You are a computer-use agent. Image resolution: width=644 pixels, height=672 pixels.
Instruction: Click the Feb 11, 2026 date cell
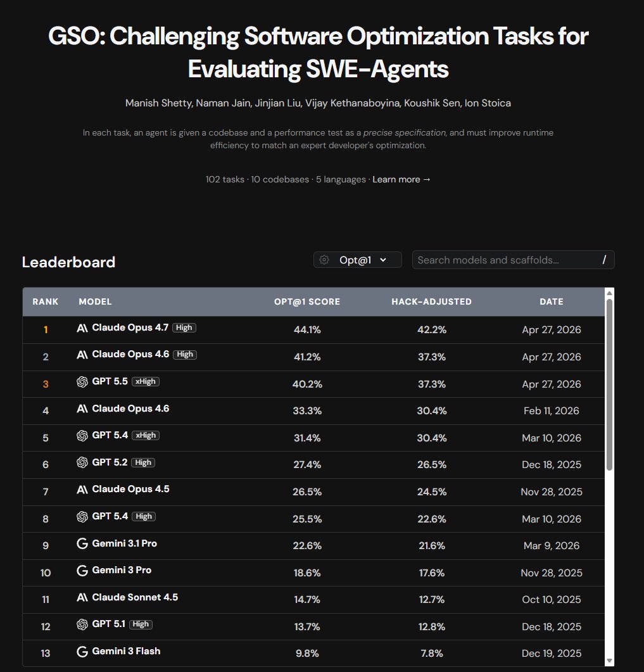point(552,411)
